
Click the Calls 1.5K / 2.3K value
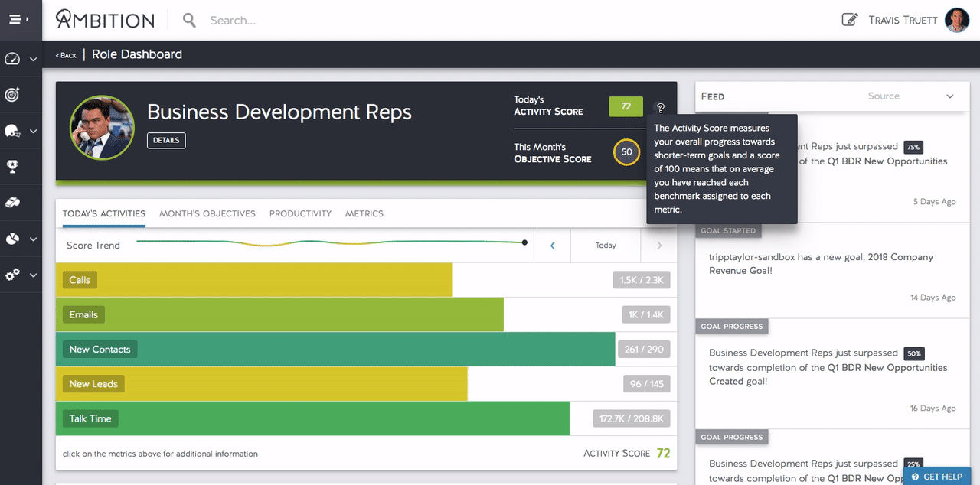point(642,280)
